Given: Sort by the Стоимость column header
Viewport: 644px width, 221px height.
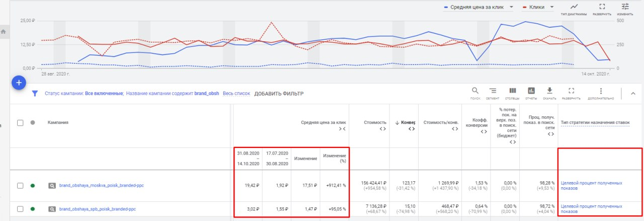Looking at the screenshot, I should [375, 122].
